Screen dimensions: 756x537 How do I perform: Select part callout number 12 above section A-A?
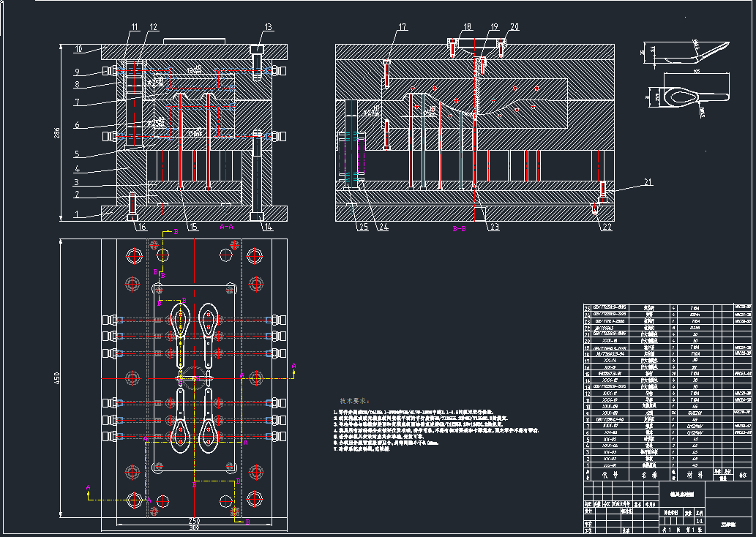154,27
